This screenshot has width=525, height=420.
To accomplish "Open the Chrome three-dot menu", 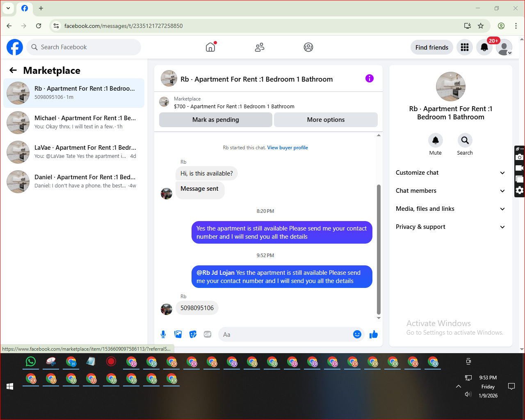I will [516, 26].
